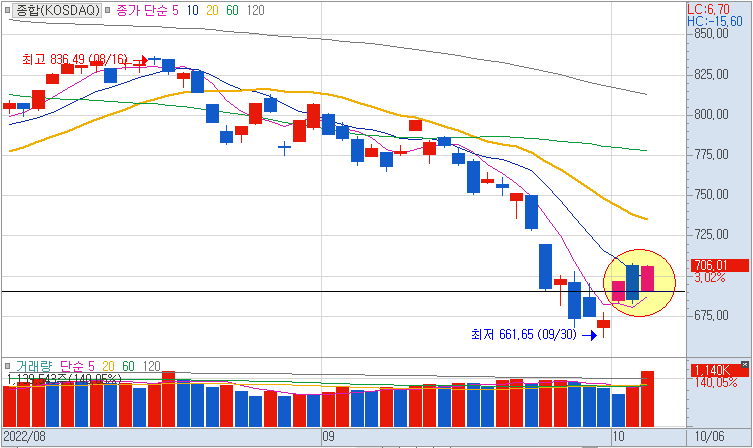
Task: Click the 140,05% volume ratio value
Action: click(x=716, y=383)
